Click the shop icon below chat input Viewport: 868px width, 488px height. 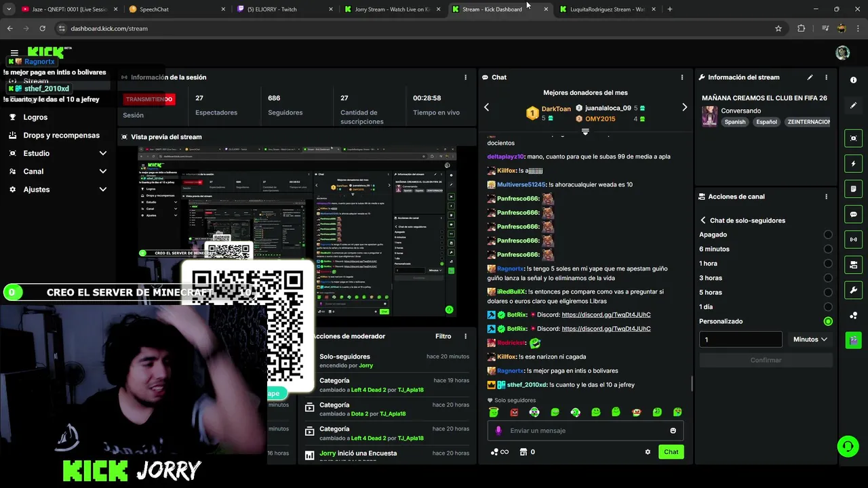[524, 452]
